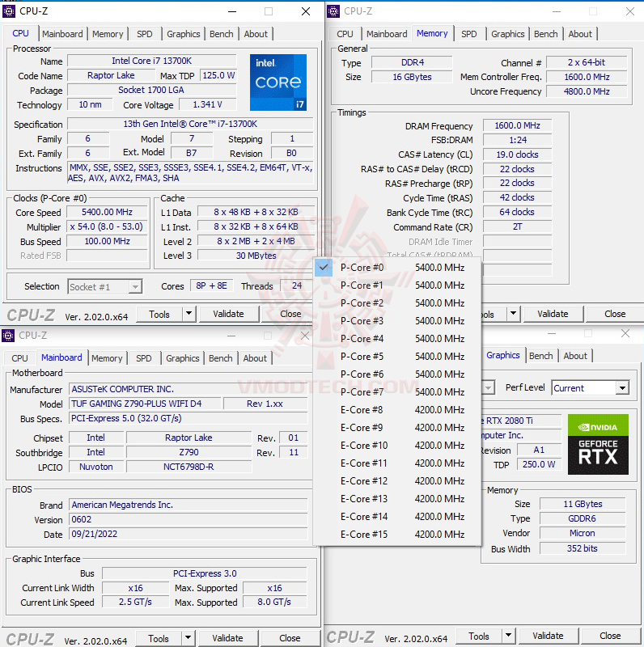Select P-Core #2 in core list
The width and height of the screenshot is (644, 647).
click(397, 302)
